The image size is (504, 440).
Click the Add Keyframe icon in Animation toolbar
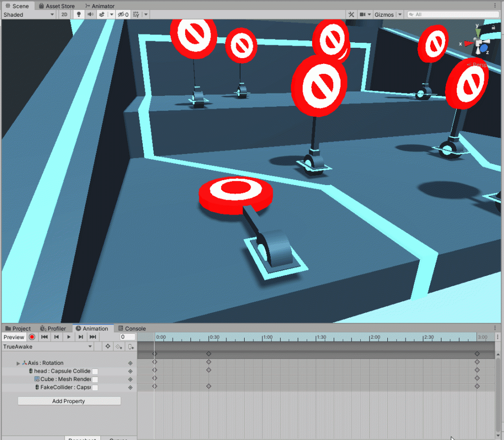(118, 346)
